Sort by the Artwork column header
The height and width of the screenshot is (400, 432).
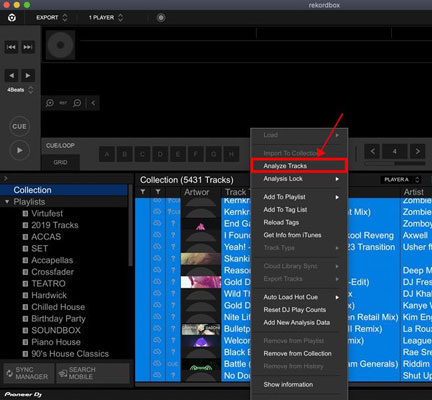click(200, 192)
